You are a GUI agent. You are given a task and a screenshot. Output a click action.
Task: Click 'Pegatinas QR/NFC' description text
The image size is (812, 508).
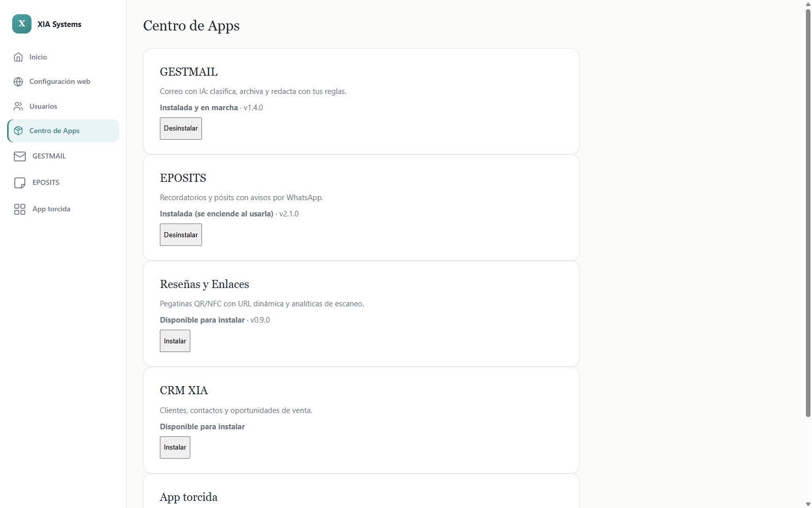pyautogui.click(x=262, y=304)
